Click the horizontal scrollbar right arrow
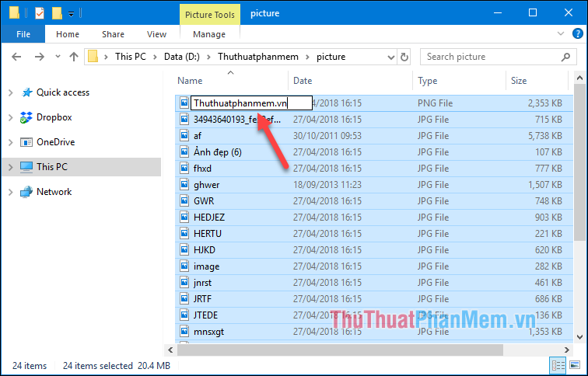 pyautogui.click(x=567, y=350)
